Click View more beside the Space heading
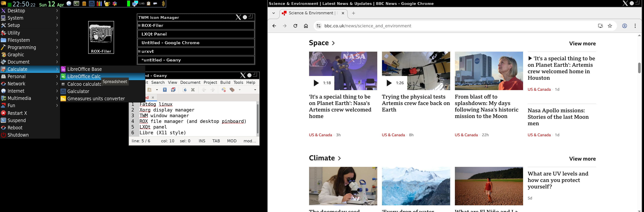 (582, 44)
